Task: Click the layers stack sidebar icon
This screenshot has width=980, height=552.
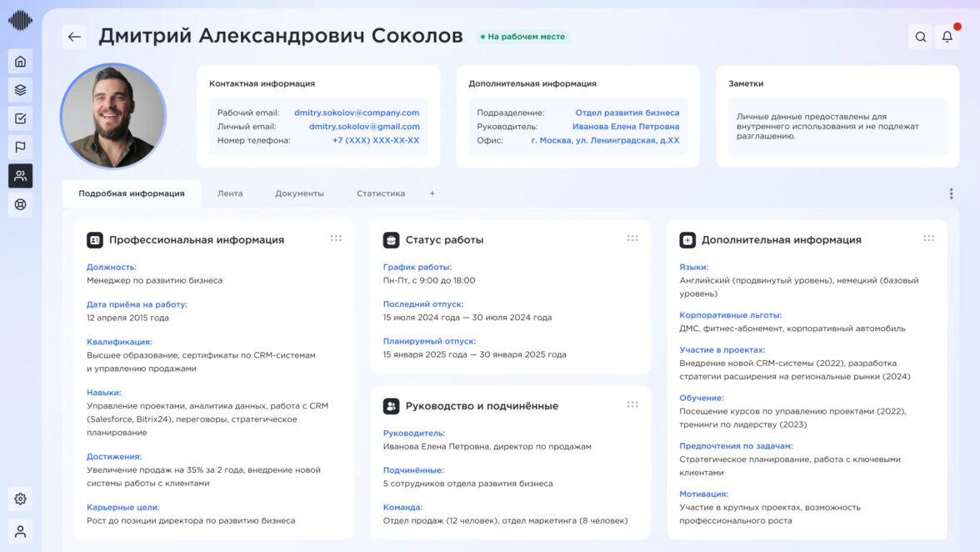Action: 21,90
